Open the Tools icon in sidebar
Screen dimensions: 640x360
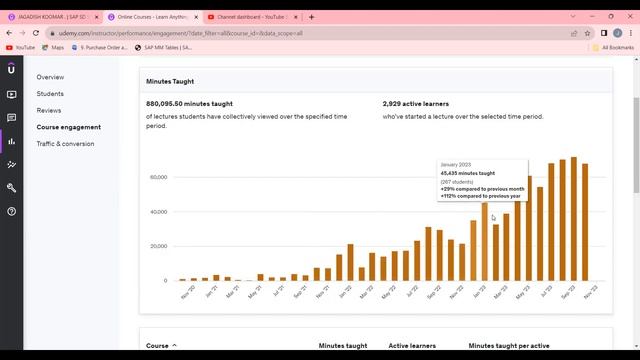tap(11, 164)
